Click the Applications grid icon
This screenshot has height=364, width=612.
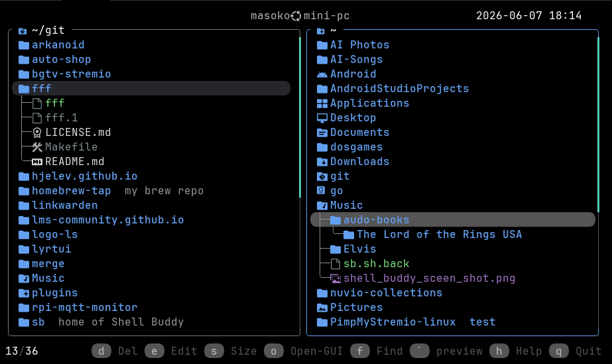click(322, 103)
